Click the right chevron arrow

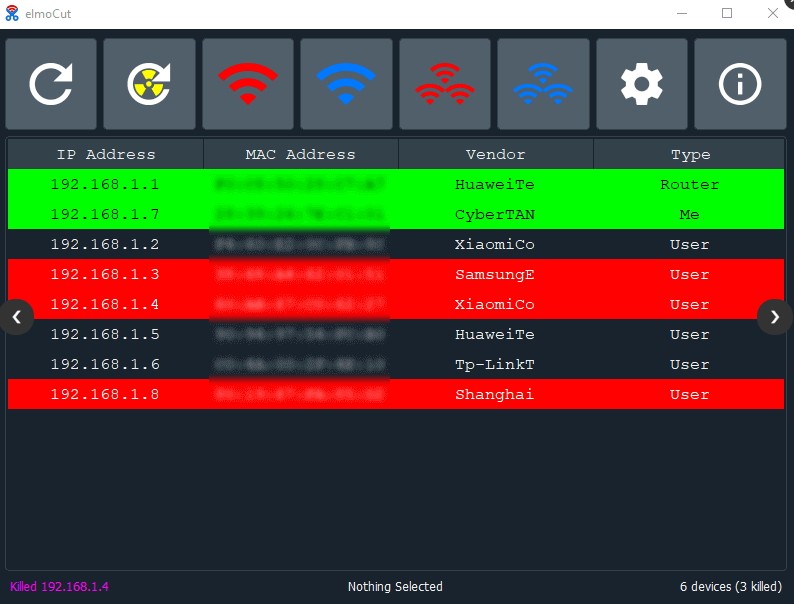775,317
